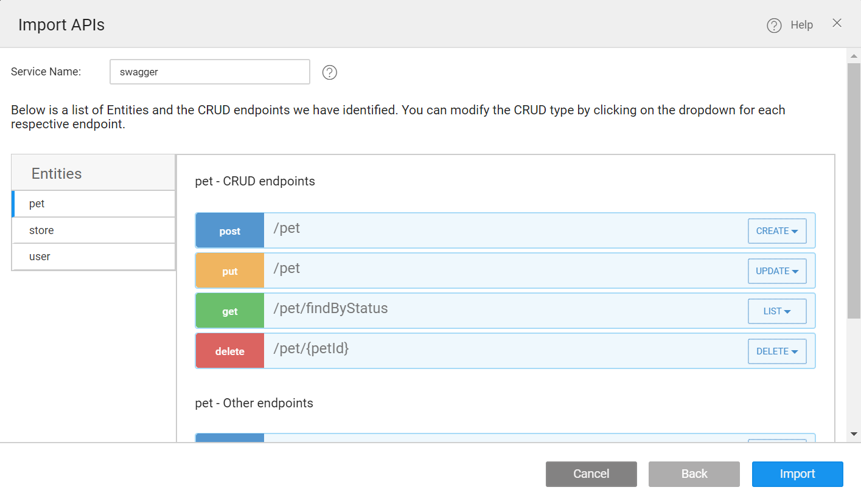Open the DELETE type dropdown
The image size is (861, 504).
[776, 351]
